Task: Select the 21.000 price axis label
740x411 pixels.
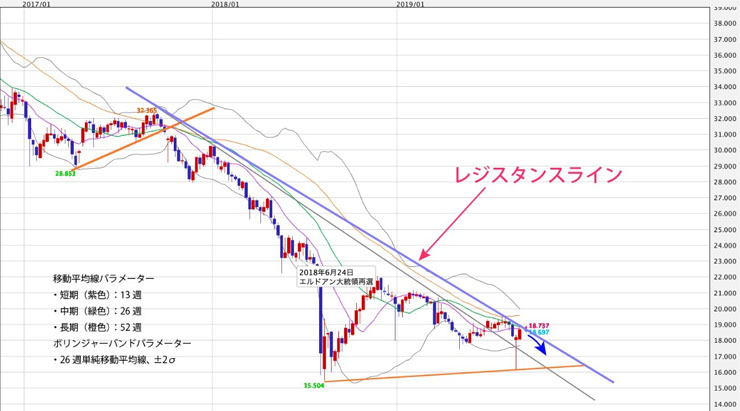Action: 726,293
